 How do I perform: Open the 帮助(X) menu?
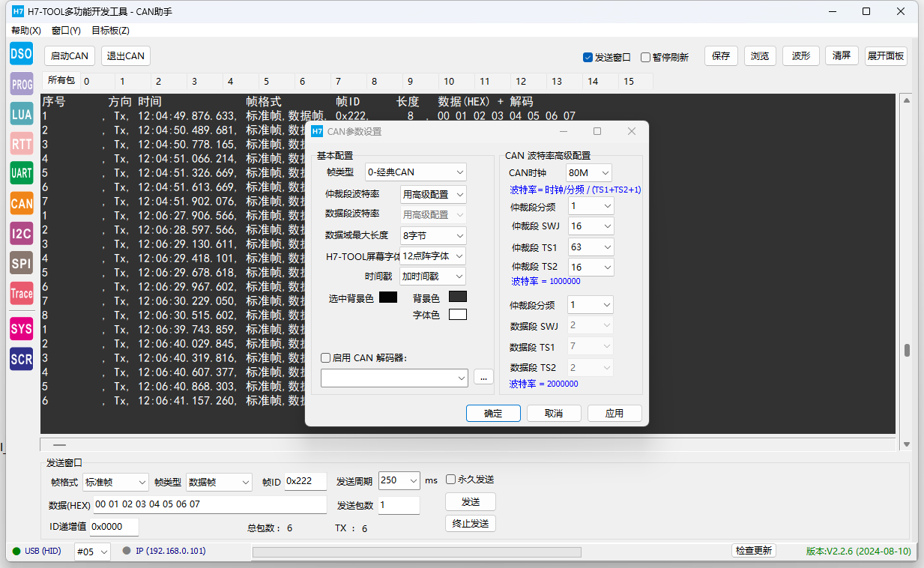[26, 31]
